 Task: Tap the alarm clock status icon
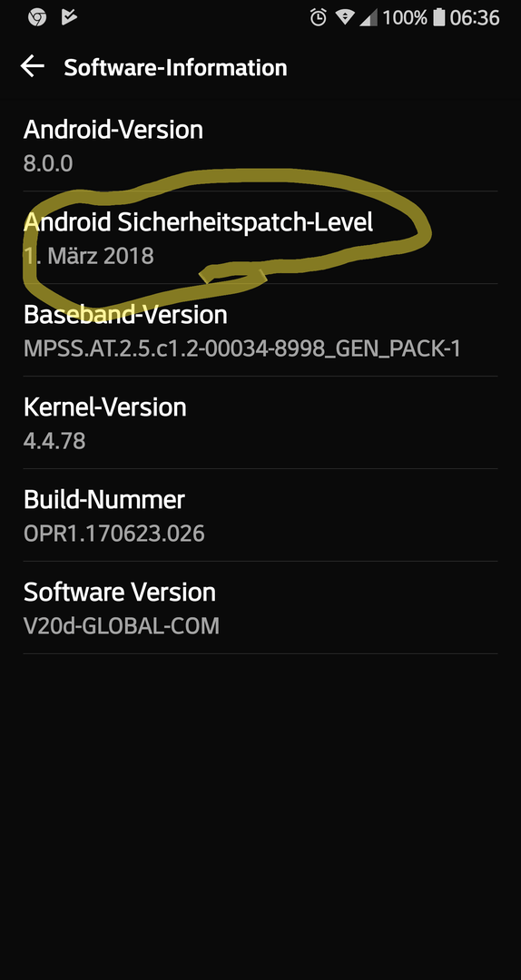(x=319, y=17)
